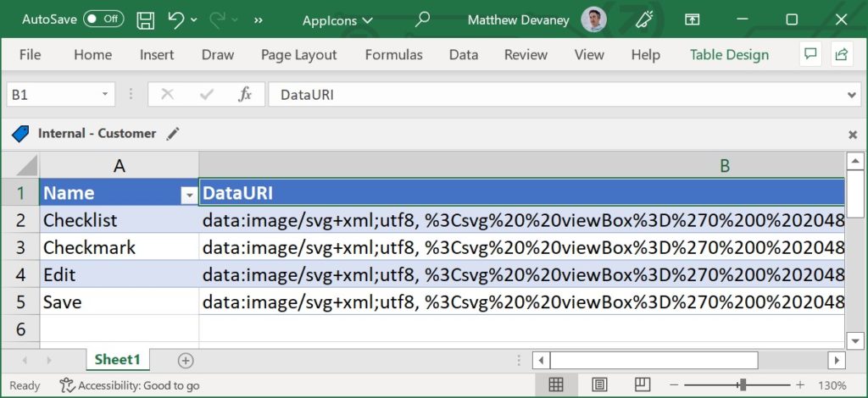Click the Cancel X formula icon
868x398 pixels.
(x=167, y=95)
